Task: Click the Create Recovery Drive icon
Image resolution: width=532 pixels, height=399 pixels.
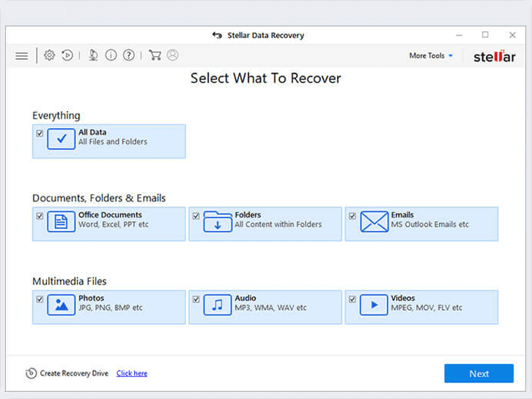Action: click(31, 373)
